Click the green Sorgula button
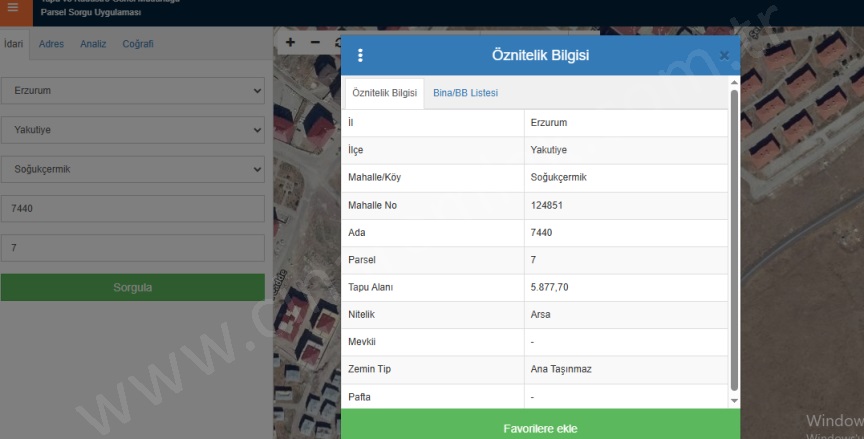The width and height of the screenshot is (864, 439). pyautogui.click(x=132, y=288)
